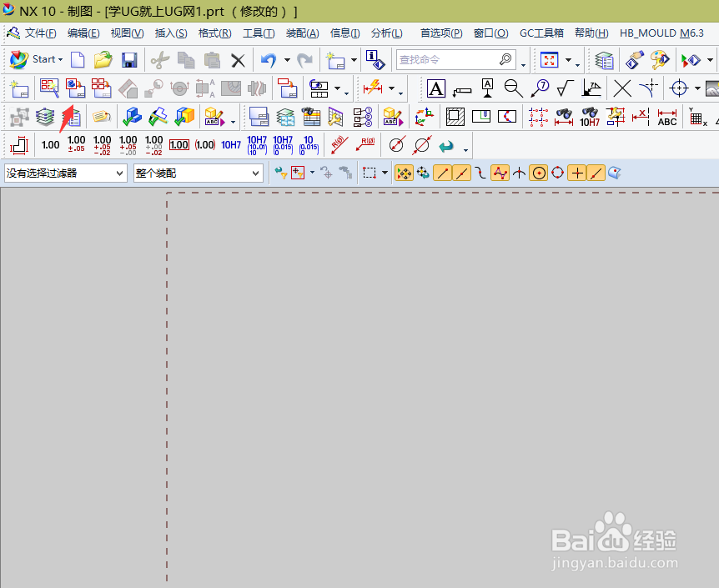Click the Surface Finish Symbol icon

(x=566, y=88)
